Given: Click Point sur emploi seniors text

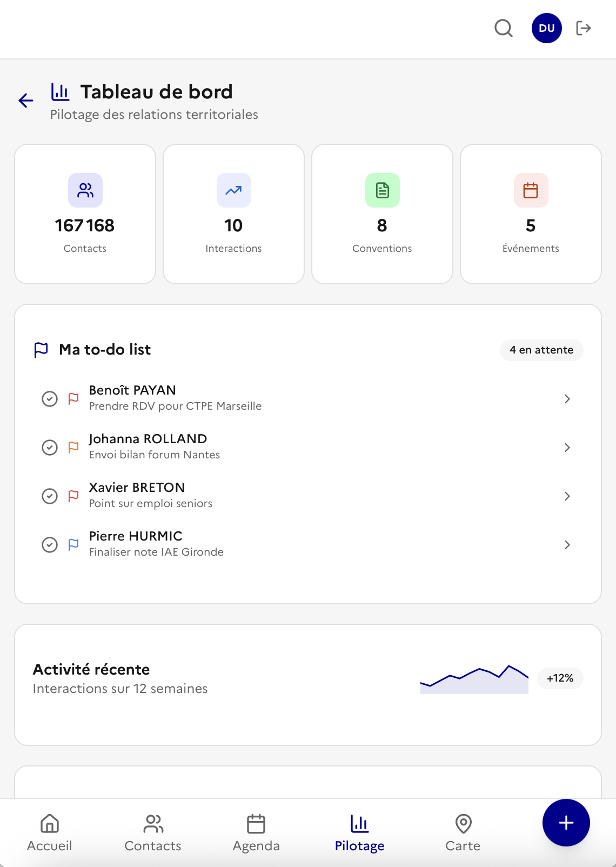Looking at the screenshot, I should click(151, 503).
